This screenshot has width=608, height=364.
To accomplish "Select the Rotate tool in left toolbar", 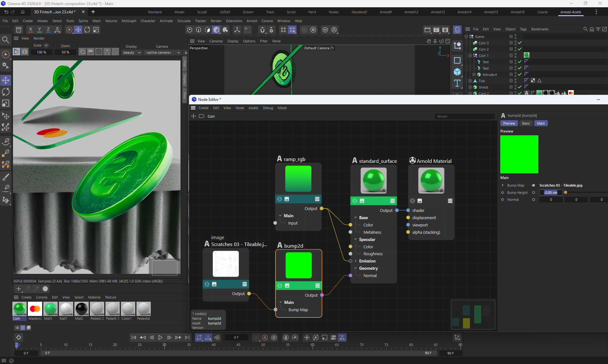I will [6, 92].
